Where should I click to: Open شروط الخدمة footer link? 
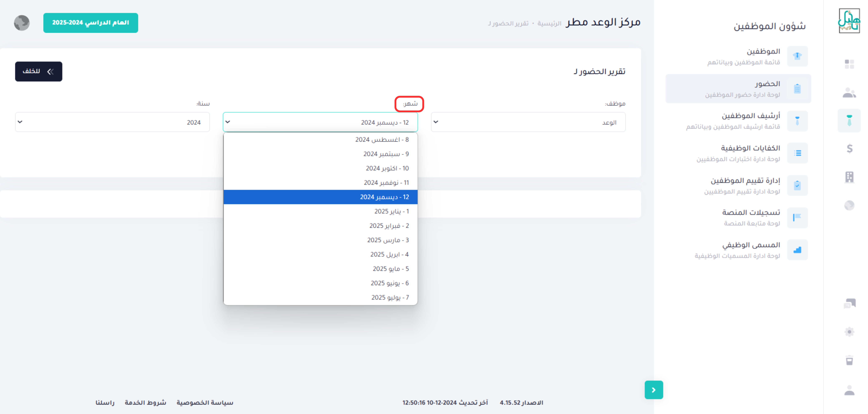pos(145,403)
